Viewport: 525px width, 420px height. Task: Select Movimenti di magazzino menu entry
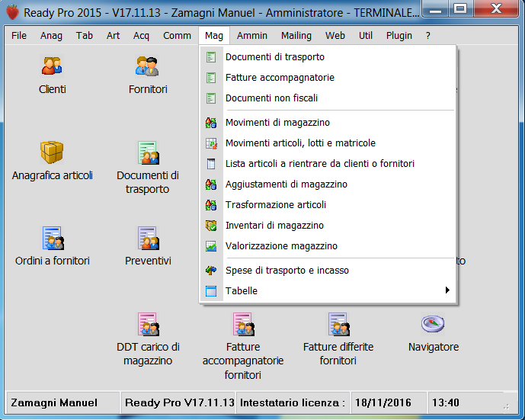point(328,123)
